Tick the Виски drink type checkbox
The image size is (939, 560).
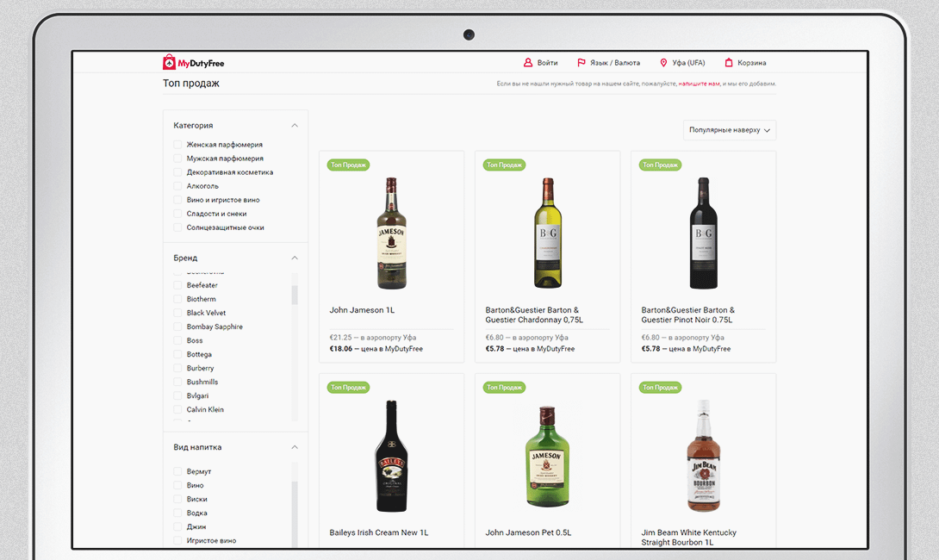click(177, 499)
